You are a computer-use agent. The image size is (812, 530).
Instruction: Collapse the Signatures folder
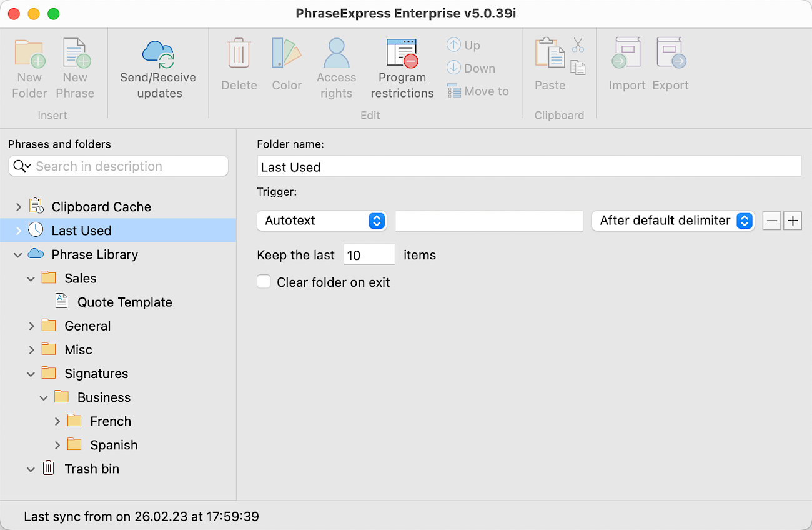31,374
